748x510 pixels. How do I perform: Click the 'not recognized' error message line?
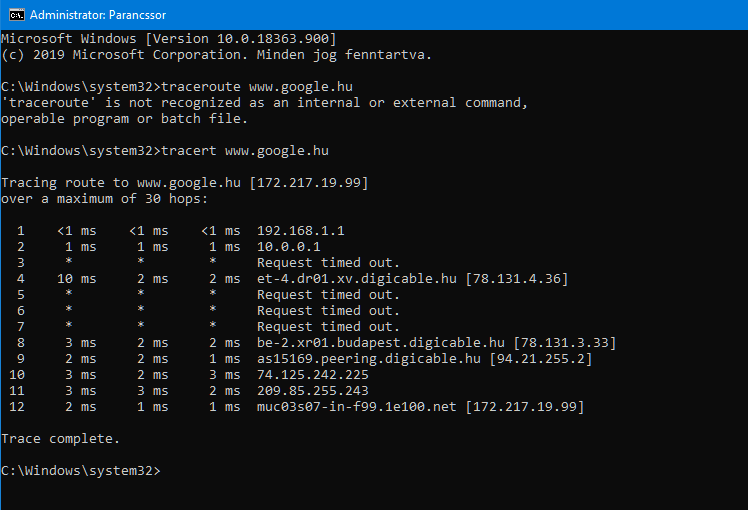tap(265, 102)
